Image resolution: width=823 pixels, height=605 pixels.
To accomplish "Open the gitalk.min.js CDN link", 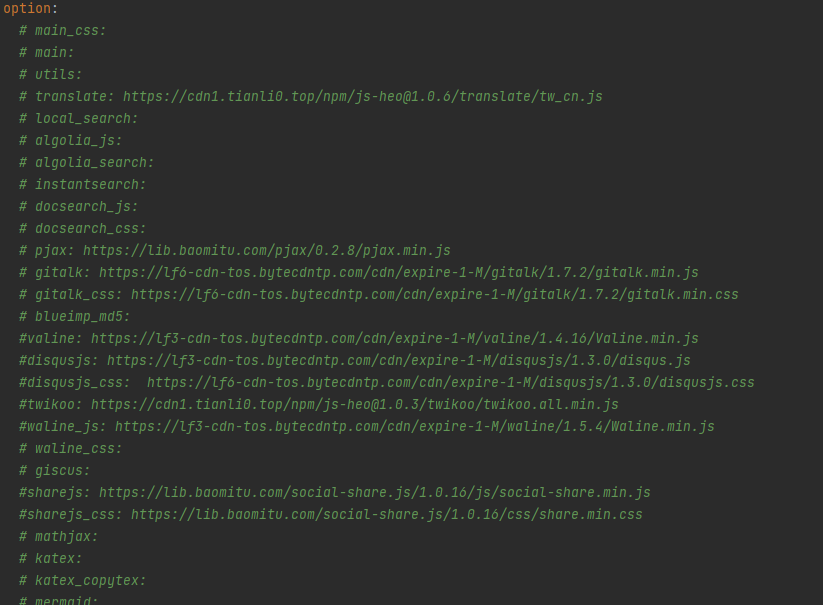I will [x=398, y=273].
